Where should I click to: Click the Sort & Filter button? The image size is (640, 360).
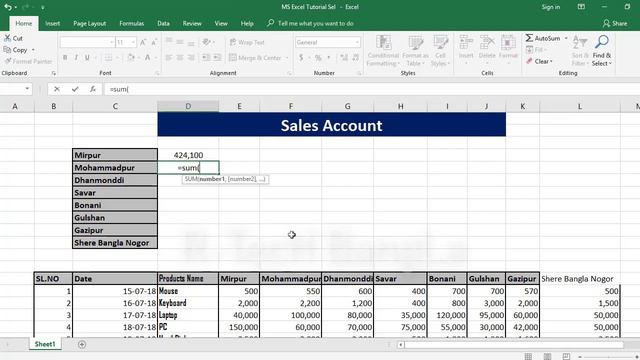pos(580,51)
